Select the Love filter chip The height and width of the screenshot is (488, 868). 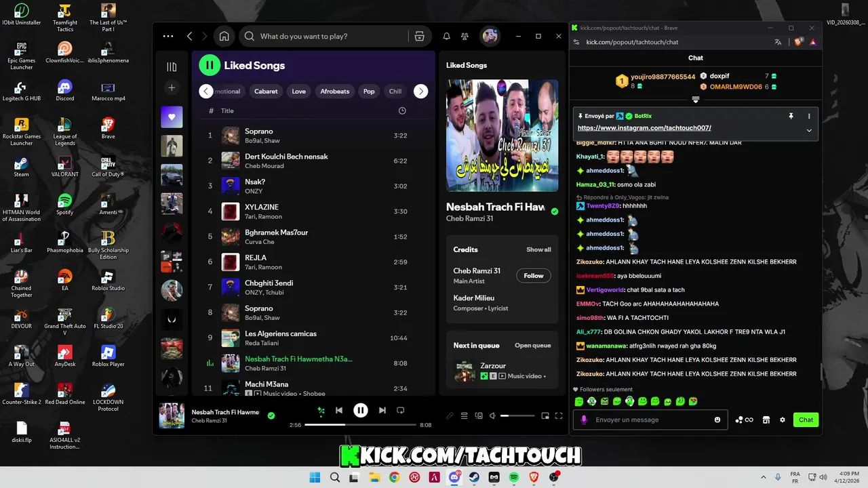[x=299, y=91]
